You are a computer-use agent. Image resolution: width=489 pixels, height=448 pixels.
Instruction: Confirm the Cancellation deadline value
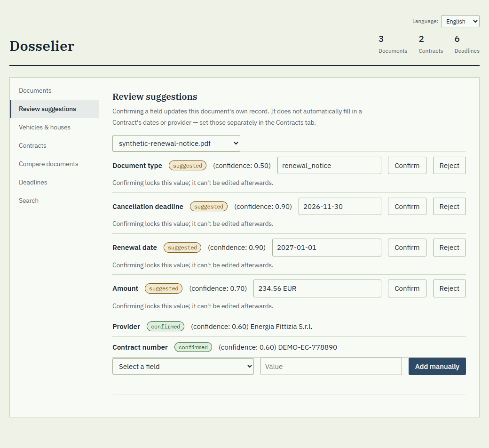[x=407, y=207]
